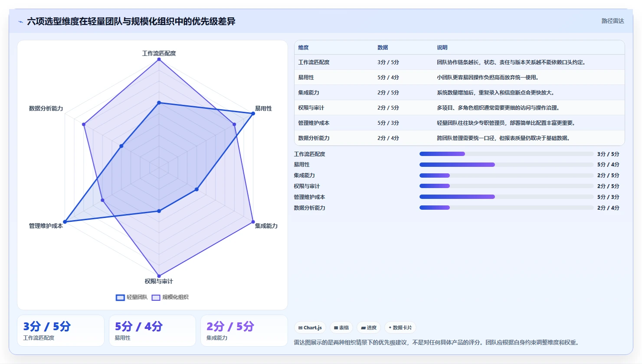Viewport: 642px width, 364px height.
Task: Click the 5分 / 4分 label beside 易用性 bar
Action: pyautogui.click(x=608, y=165)
